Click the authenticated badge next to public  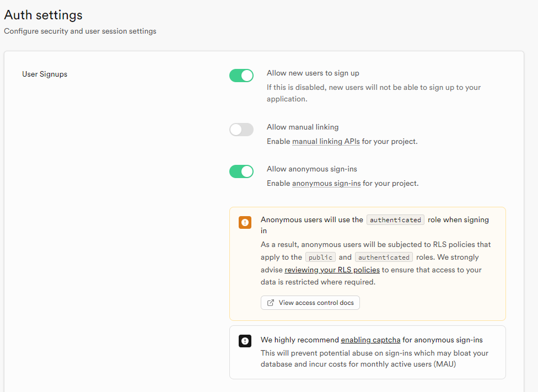[384, 257]
